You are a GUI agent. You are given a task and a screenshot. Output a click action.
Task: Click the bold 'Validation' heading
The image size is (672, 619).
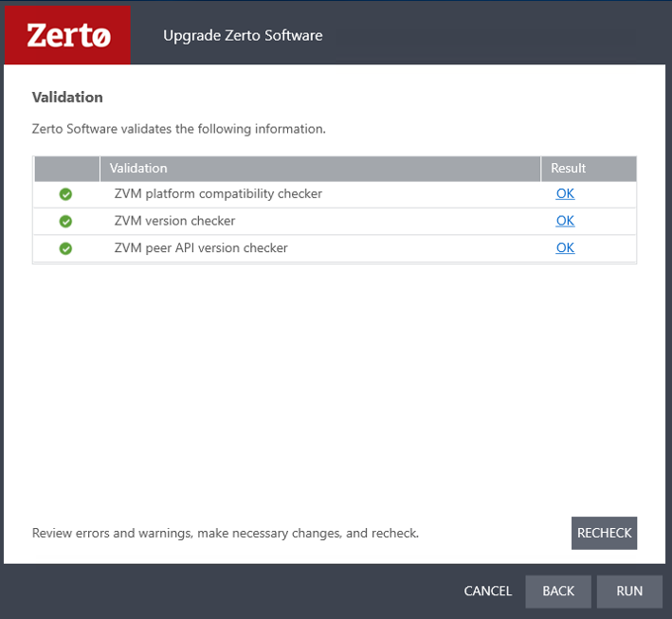(x=67, y=98)
